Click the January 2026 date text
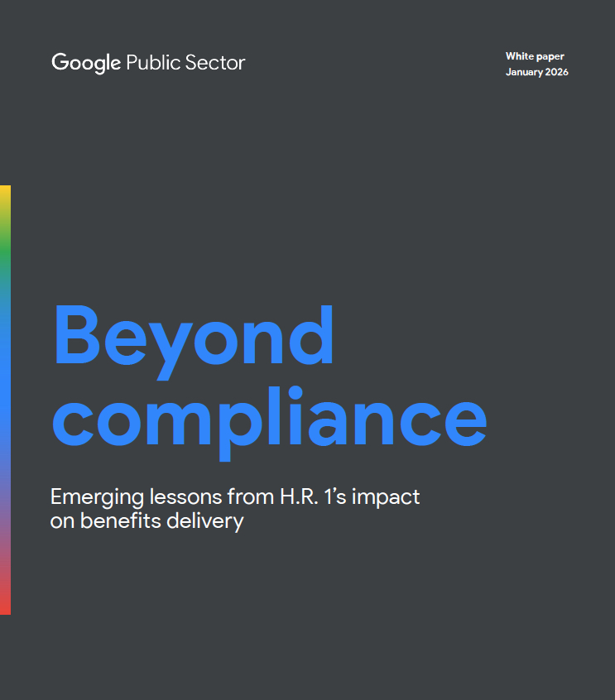 click(x=536, y=72)
